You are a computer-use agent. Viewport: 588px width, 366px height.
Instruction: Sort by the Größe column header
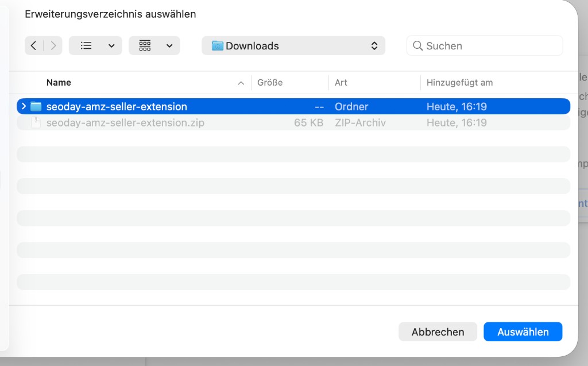(270, 83)
